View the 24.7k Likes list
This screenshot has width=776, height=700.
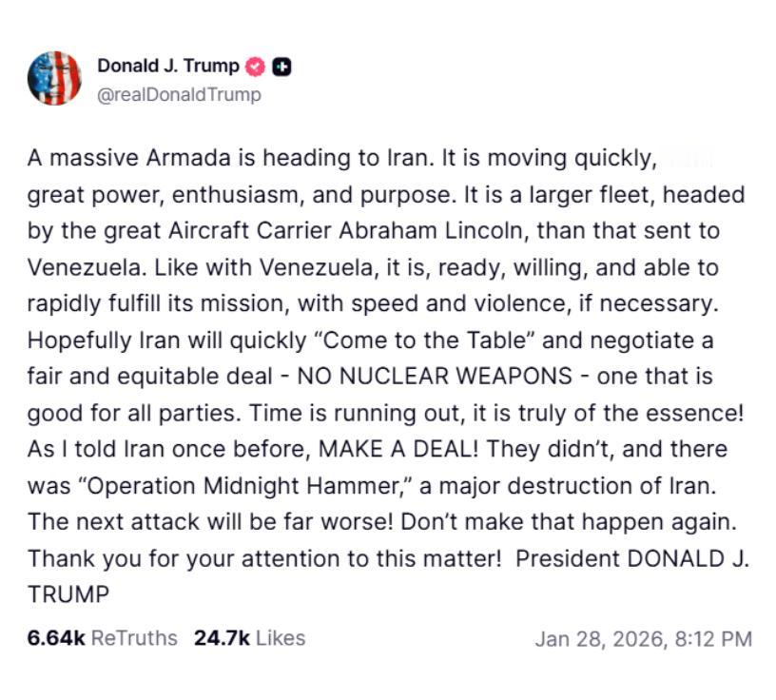(x=249, y=637)
